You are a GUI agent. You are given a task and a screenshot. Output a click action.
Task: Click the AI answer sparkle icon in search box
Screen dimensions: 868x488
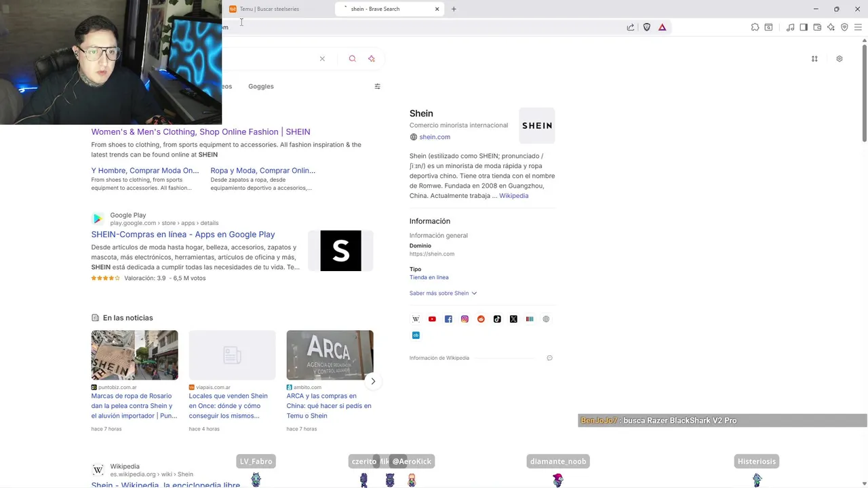(372, 59)
